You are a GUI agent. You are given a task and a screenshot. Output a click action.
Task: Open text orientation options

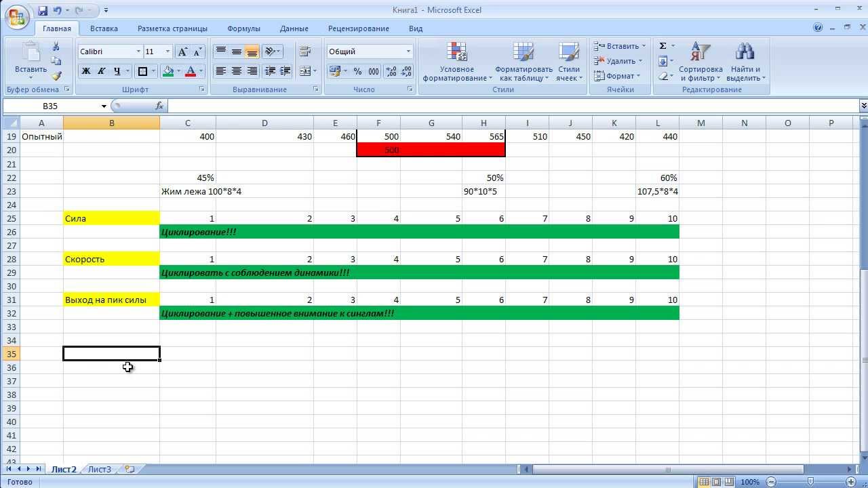[x=272, y=52]
